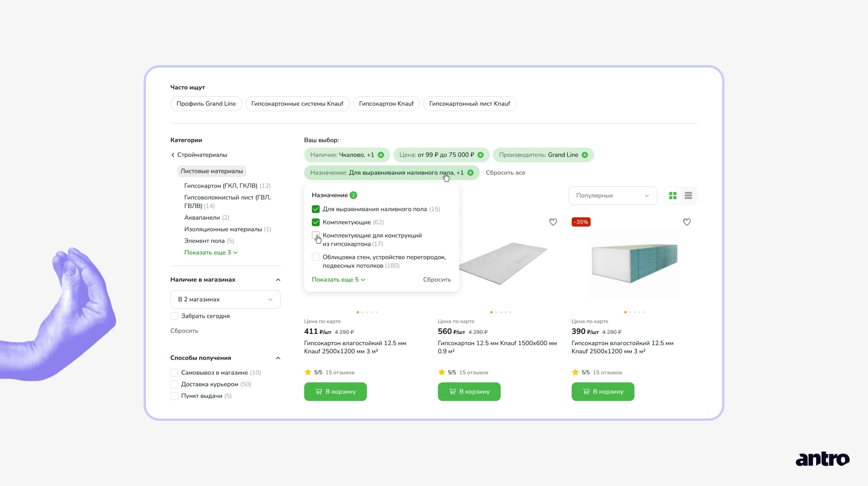This screenshot has width=868, height=486.
Task: Switch to list view layout
Action: click(688, 196)
